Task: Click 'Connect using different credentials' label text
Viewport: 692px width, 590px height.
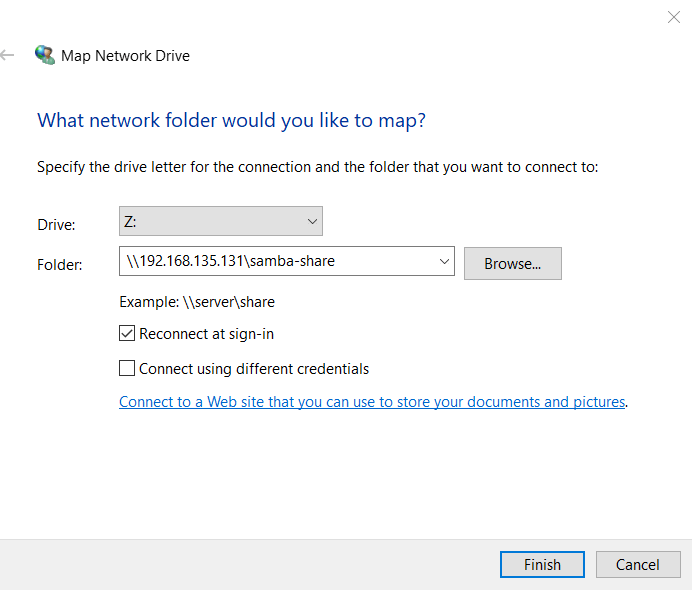Action: click(254, 369)
